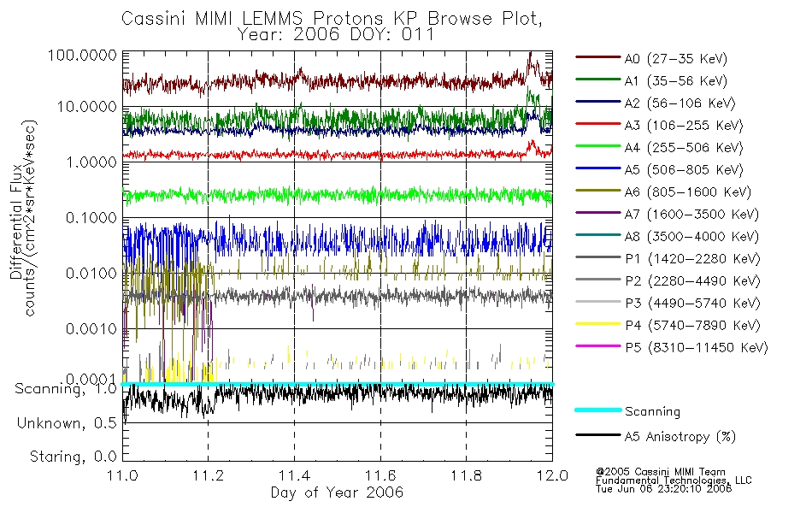Select the A7 (1600-3500 KeV) purple legend line

tap(598, 212)
